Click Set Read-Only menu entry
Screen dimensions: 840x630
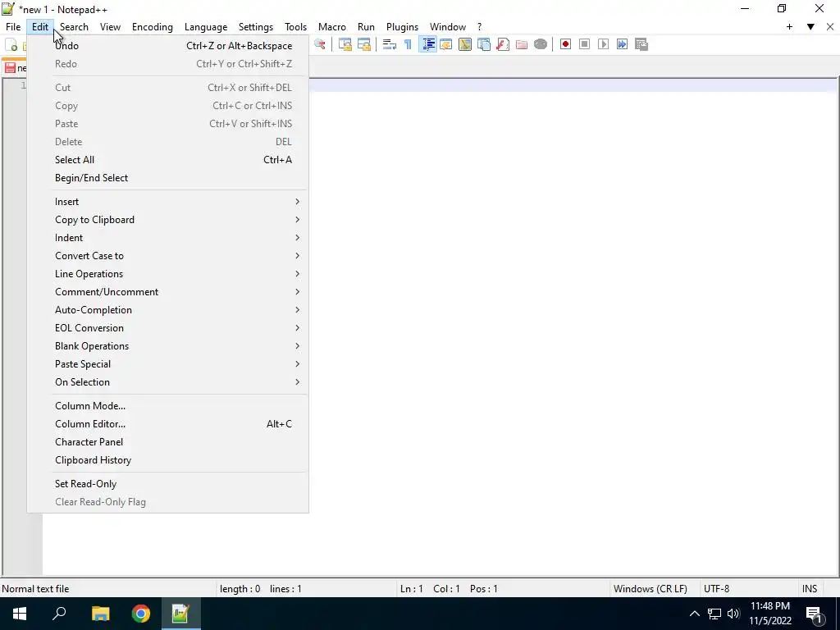(167, 484)
